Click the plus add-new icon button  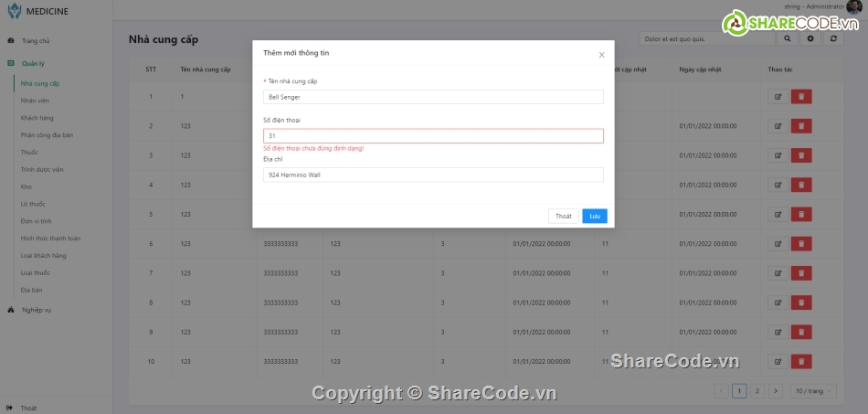click(x=810, y=38)
